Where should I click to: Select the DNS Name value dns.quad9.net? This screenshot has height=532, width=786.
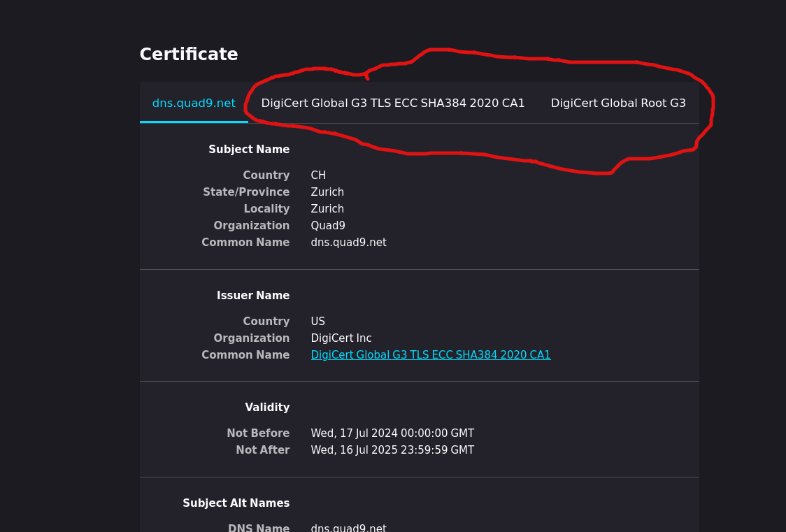tap(348, 528)
